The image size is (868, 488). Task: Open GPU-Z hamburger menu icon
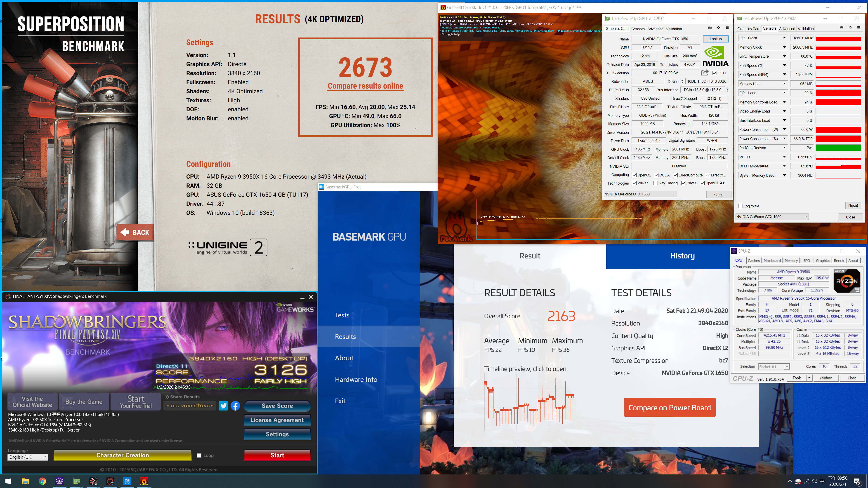click(x=727, y=28)
